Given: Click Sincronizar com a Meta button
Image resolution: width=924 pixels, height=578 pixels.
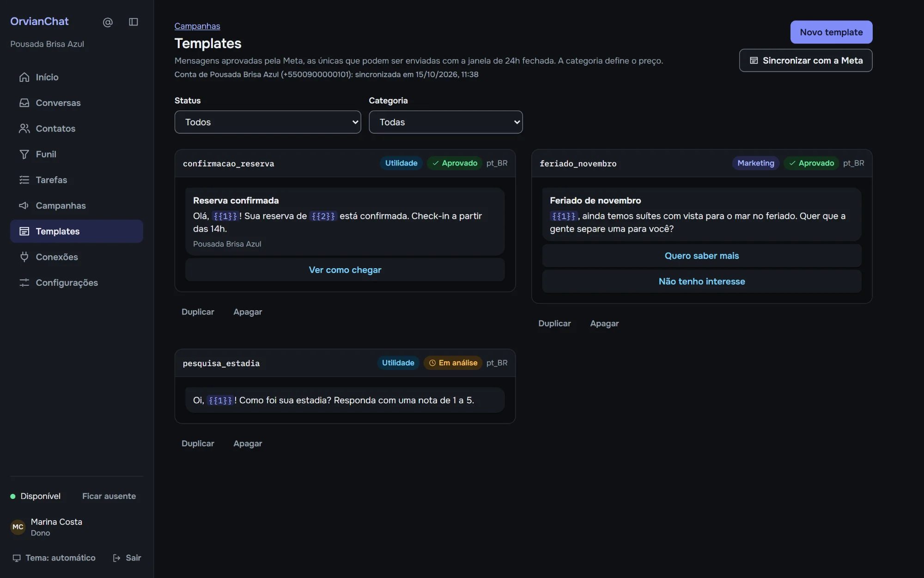Looking at the screenshot, I should tap(805, 61).
